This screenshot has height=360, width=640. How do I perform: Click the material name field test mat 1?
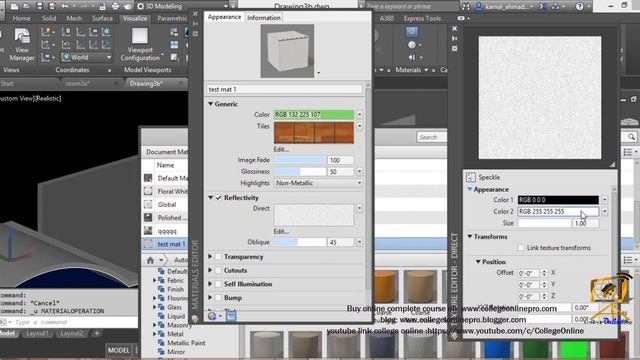click(284, 89)
